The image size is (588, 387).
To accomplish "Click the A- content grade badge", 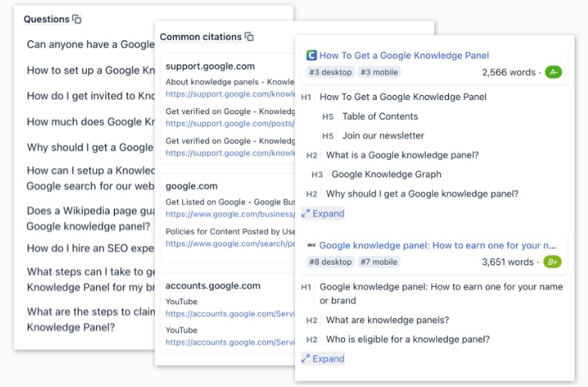I will tap(553, 72).
